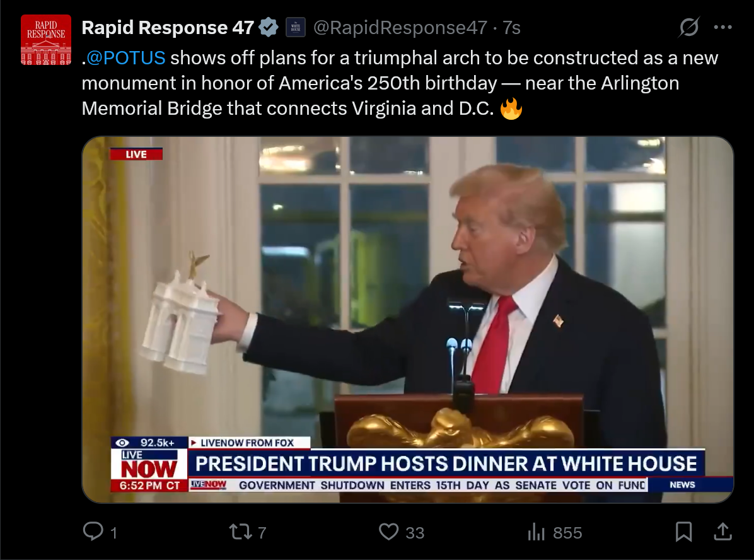Viewport: 754px width, 560px height.
Task: Play the embedded Trump dinner video
Action: pyautogui.click(x=408, y=320)
